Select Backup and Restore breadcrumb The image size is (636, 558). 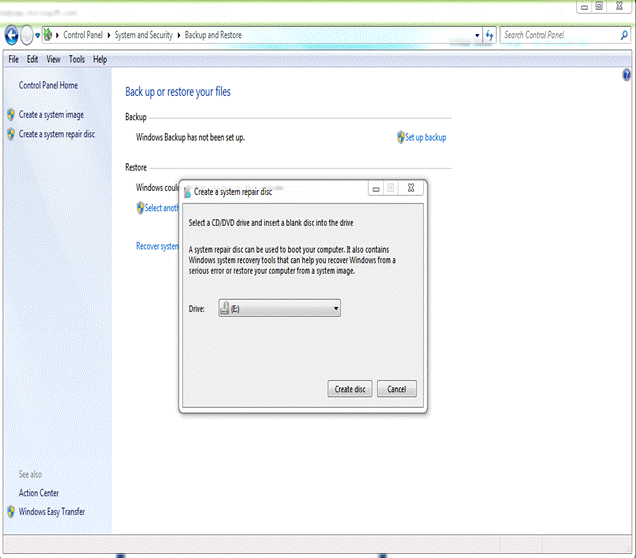[x=213, y=35]
